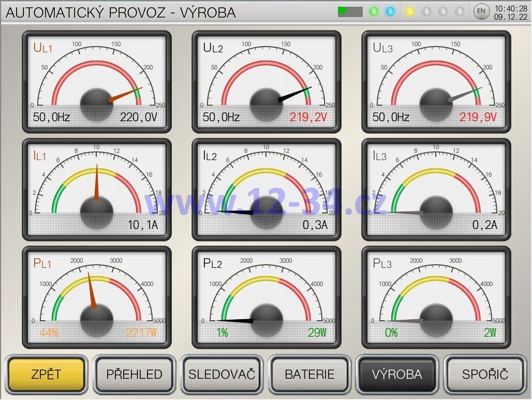Switch to the BATERIE screen

click(309, 375)
